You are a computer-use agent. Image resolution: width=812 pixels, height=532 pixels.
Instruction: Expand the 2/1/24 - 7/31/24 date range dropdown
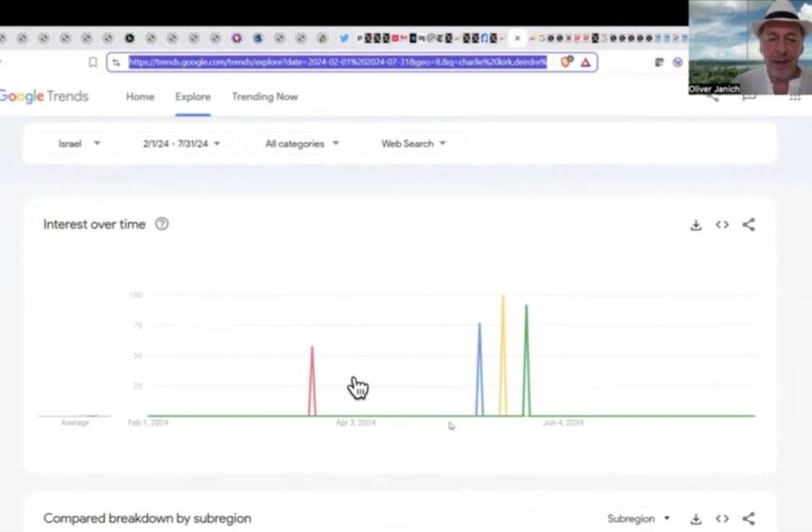point(181,144)
